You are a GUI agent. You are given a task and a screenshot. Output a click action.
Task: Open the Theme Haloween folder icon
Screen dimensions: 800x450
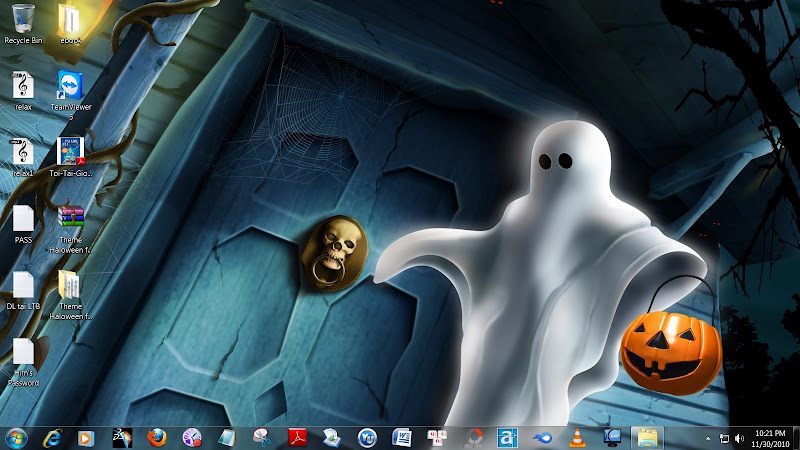click(x=70, y=295)
